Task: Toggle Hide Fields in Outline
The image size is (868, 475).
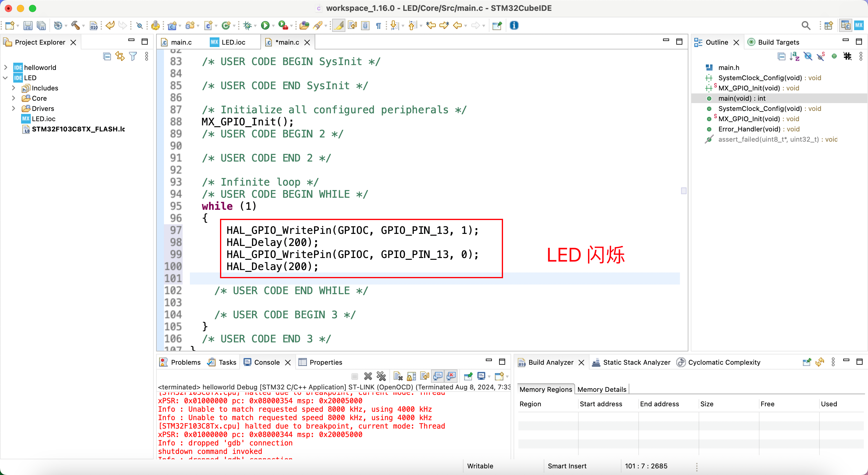Action: point(808,56)
